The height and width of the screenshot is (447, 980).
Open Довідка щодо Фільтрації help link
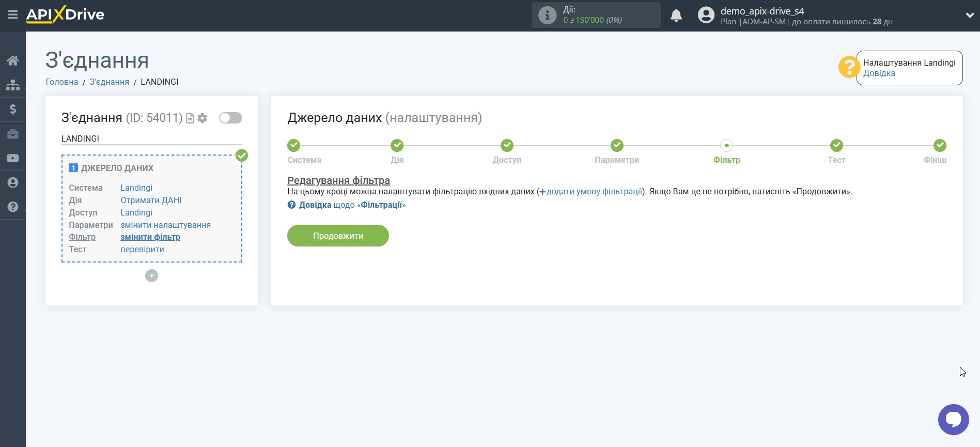[x=347, y=205]
